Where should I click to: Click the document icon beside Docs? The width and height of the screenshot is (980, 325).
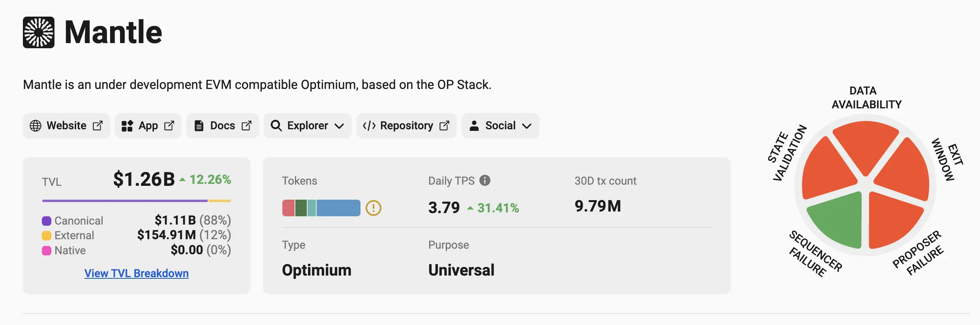coord(199,126)
